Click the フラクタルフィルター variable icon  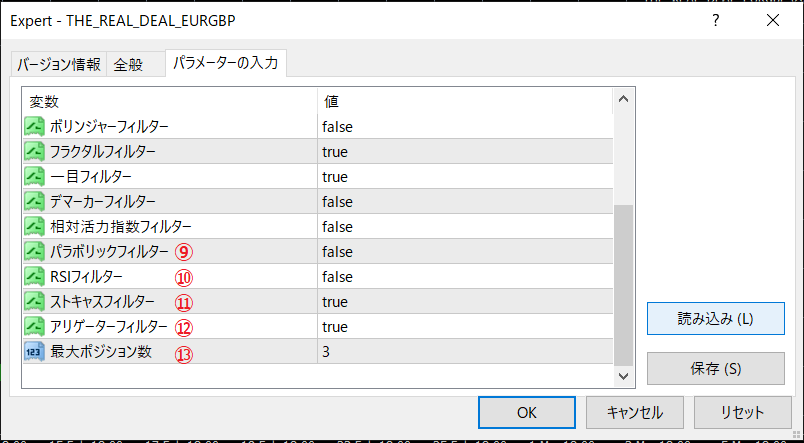35,152
